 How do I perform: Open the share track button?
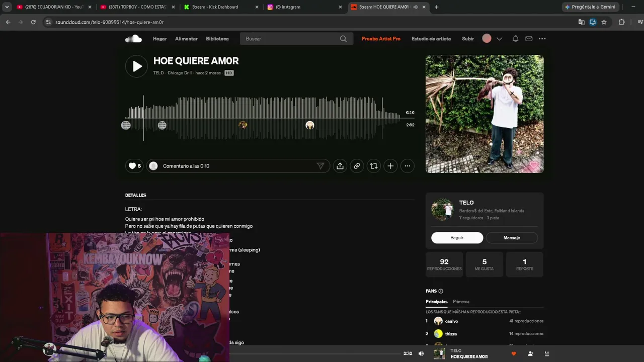click(x=340, y=166)
